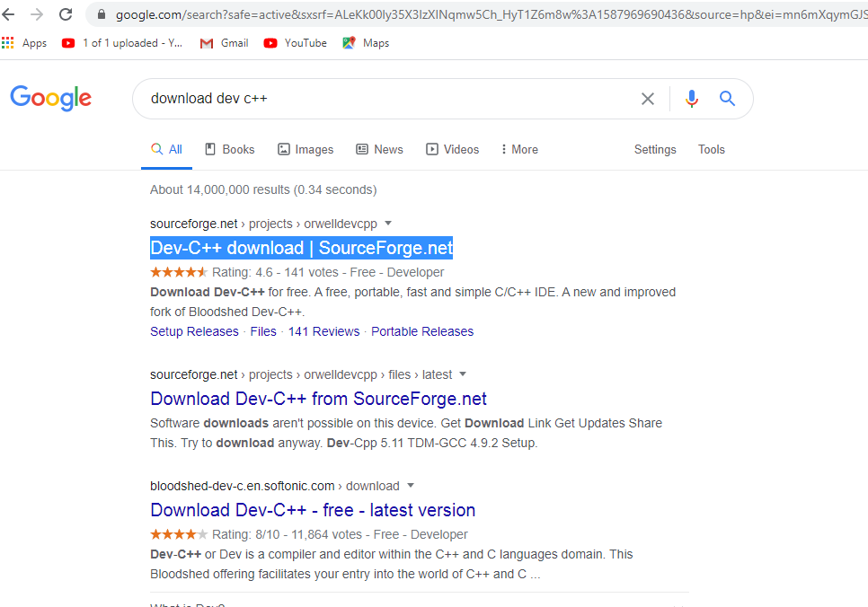Click the address bar URL
The width and height of the screenshot is (868, 607).
tap(492, 15)
